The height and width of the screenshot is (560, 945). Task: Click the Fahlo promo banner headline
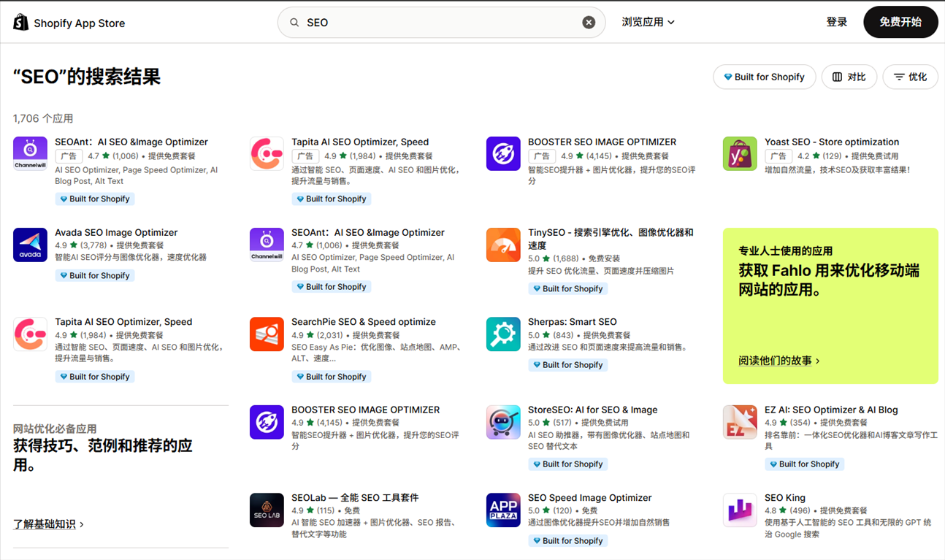click(829, 280)
